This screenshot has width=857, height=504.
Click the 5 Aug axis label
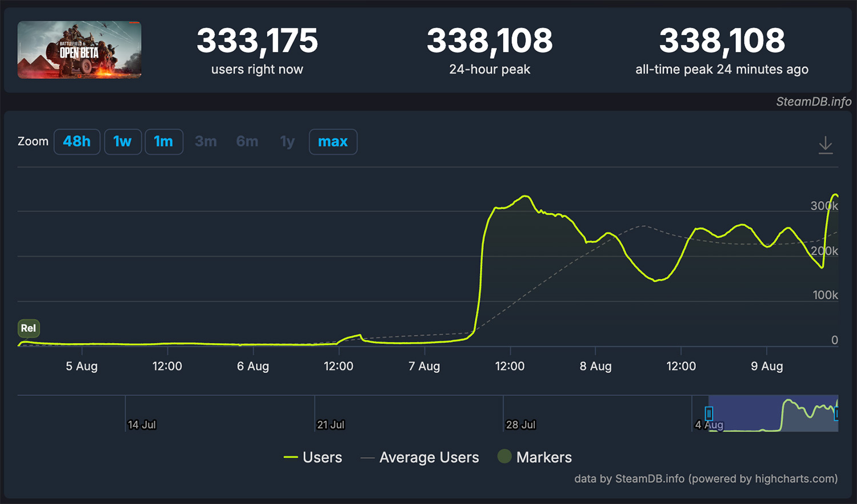pyautogui.click(x=82, y=366)
